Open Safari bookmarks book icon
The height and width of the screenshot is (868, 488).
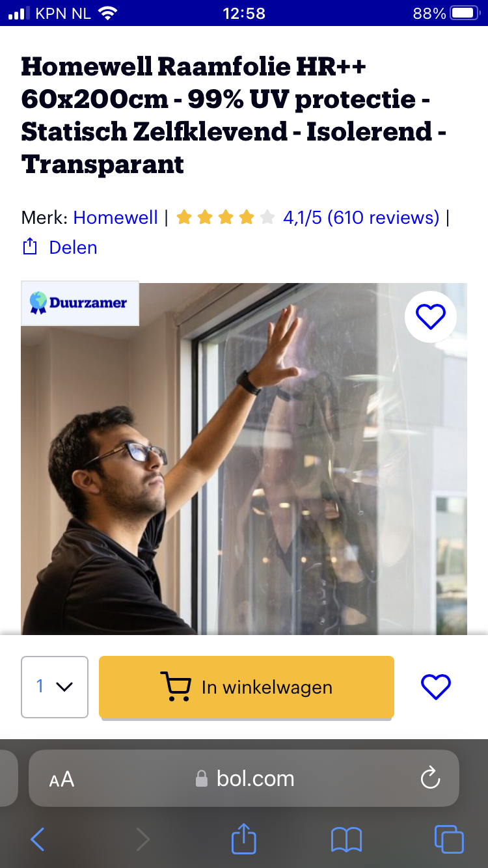[346, 839]
